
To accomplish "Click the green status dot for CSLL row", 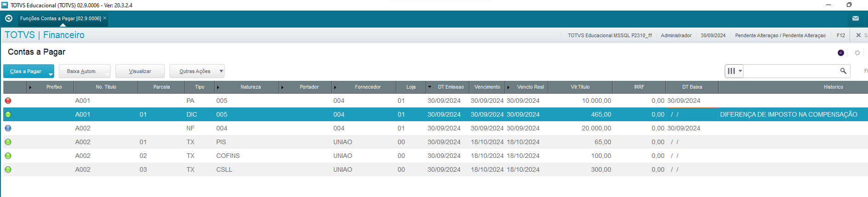I will pyautogui.click(x=8, y=169).
